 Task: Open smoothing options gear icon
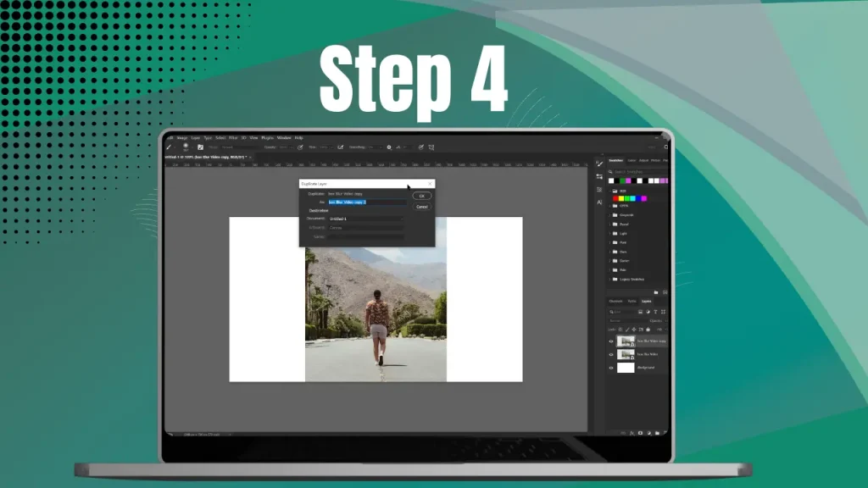(389, 147)
